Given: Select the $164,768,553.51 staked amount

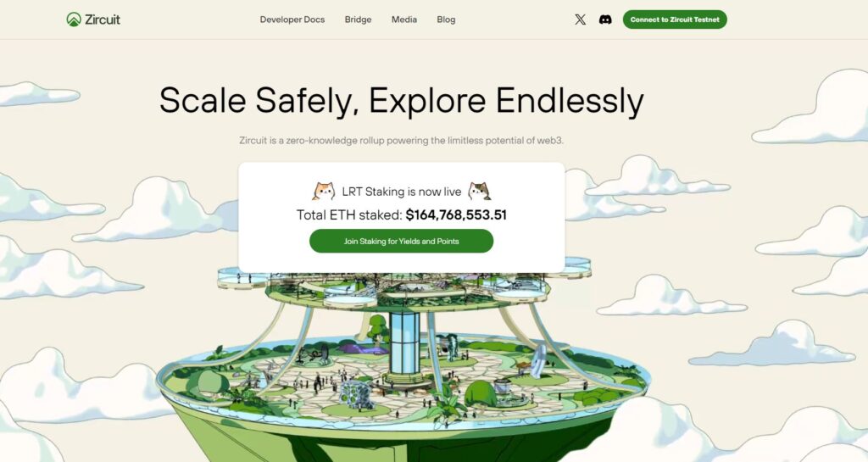Looking at the screenshot, I should tap(456, 214).
